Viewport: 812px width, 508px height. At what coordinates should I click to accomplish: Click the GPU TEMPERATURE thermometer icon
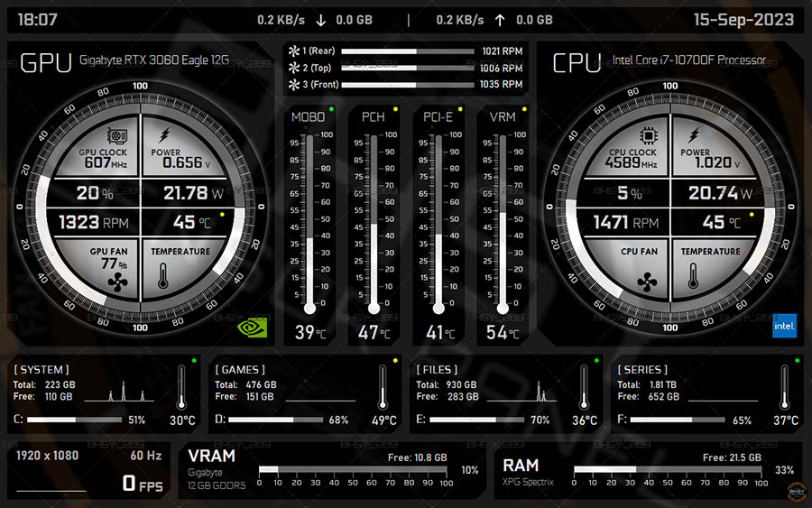163,275
